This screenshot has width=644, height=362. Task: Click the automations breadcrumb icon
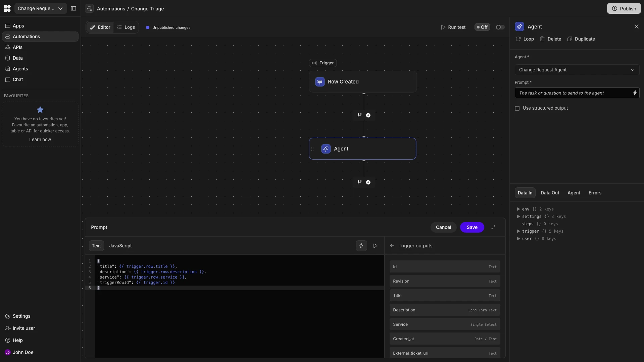[89, 9]
